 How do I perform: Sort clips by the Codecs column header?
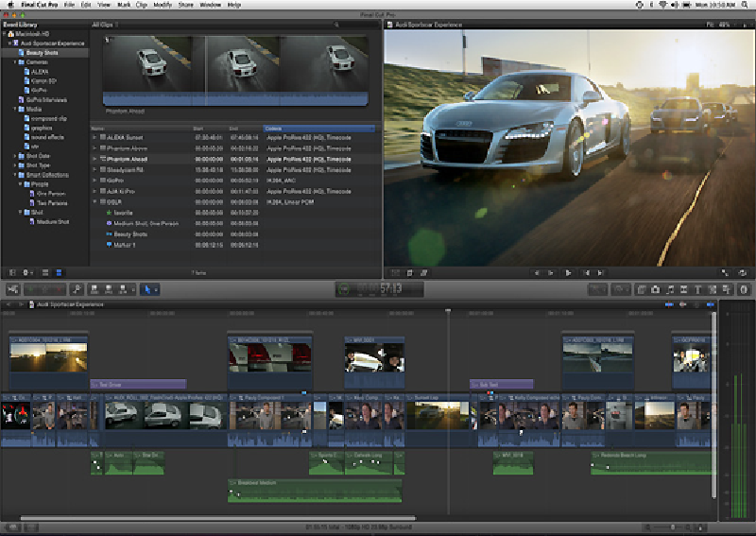pos(274,128)
